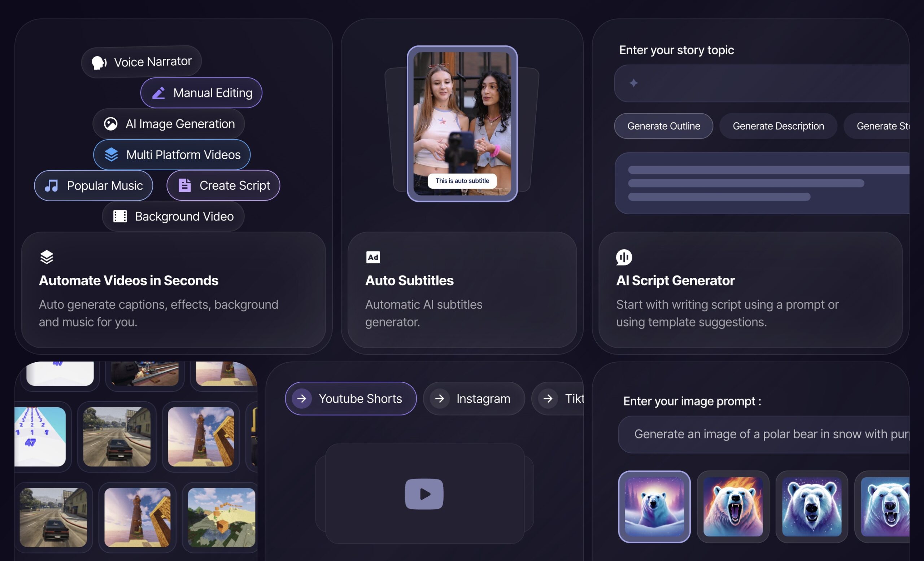Image resolution: width=924 pixels, height=561 pixels.
Task: Click the arrow icon beside Tikt pill
Action: (x=548, y=399)
